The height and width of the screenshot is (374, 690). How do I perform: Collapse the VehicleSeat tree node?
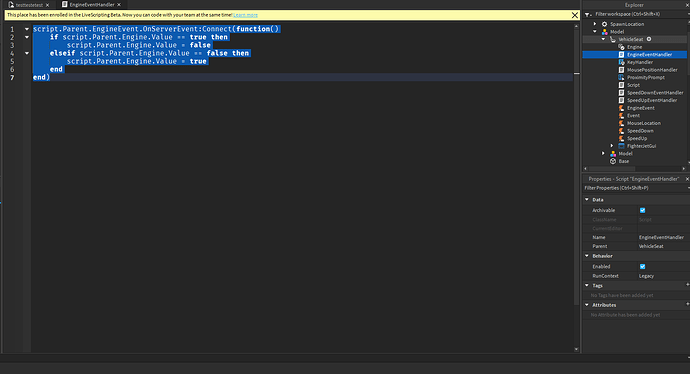click(603, 39)
